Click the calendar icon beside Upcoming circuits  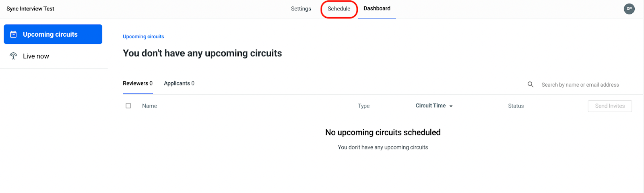13,34
